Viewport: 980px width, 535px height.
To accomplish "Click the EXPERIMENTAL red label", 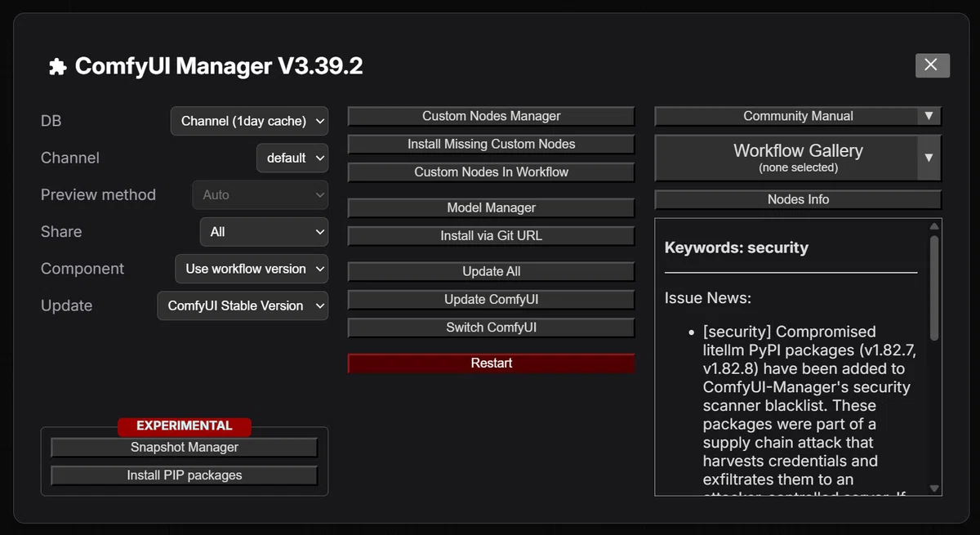I will click(x=185, y=426).
